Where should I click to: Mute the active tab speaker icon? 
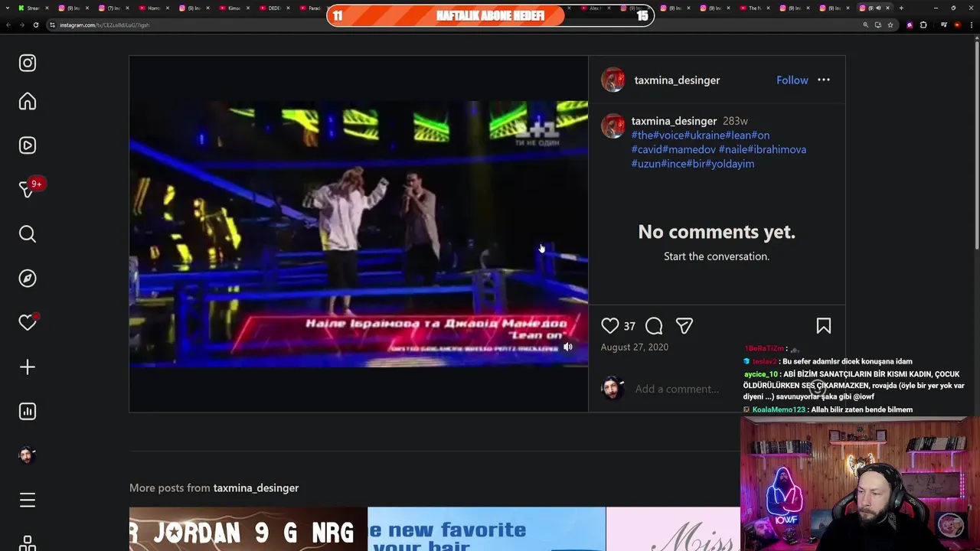point(878,8)
